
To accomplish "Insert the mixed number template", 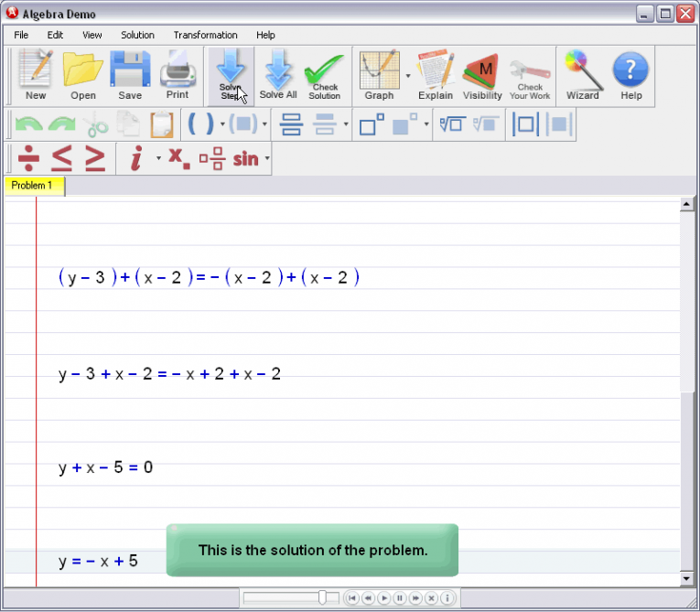I will (212, 158).
